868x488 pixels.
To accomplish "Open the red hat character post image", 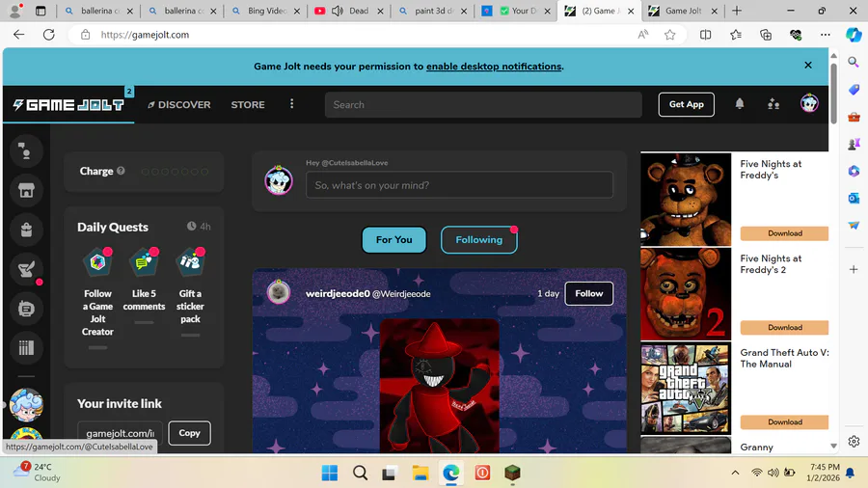I will point(439,386).
